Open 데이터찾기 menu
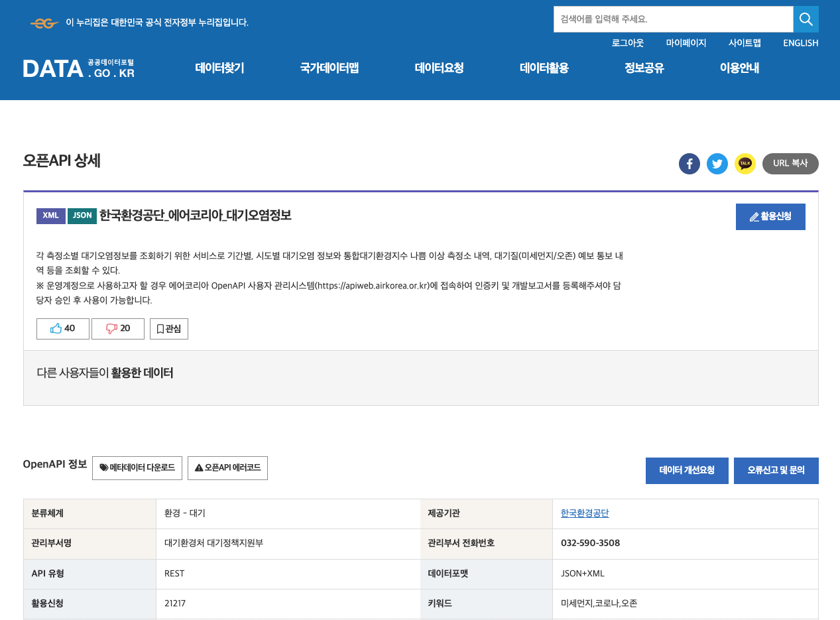 coord(219,68)
